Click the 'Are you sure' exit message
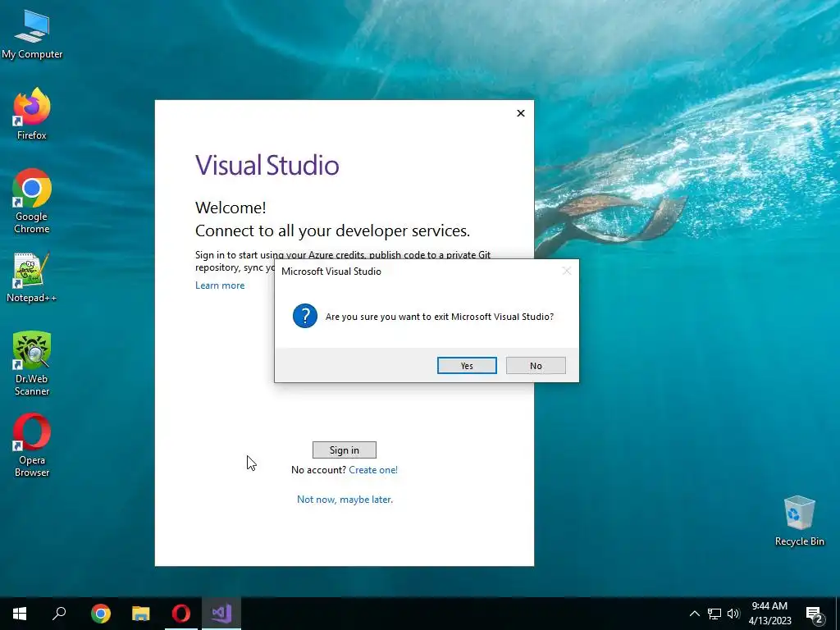This screenshot has height=630, width=840. click(440, 317)
